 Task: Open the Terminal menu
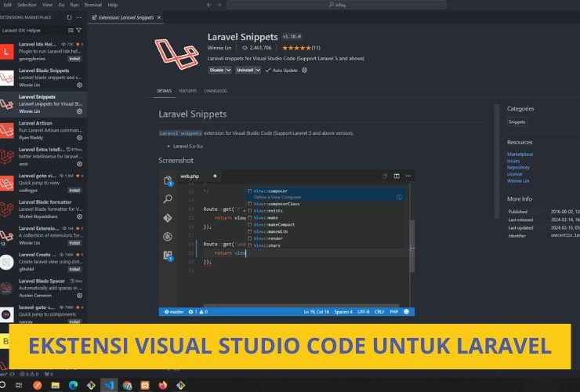coord(92,5)
